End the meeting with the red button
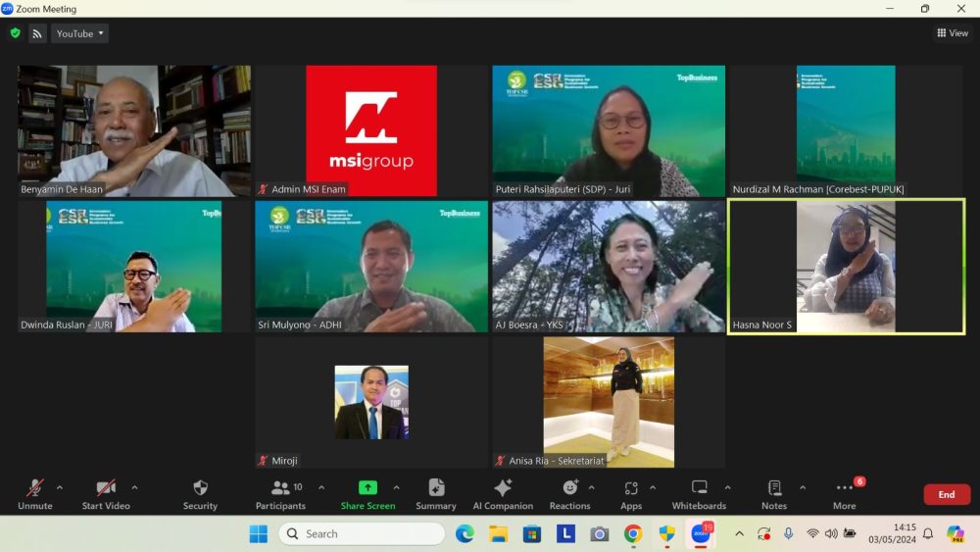 coord(946,494)
